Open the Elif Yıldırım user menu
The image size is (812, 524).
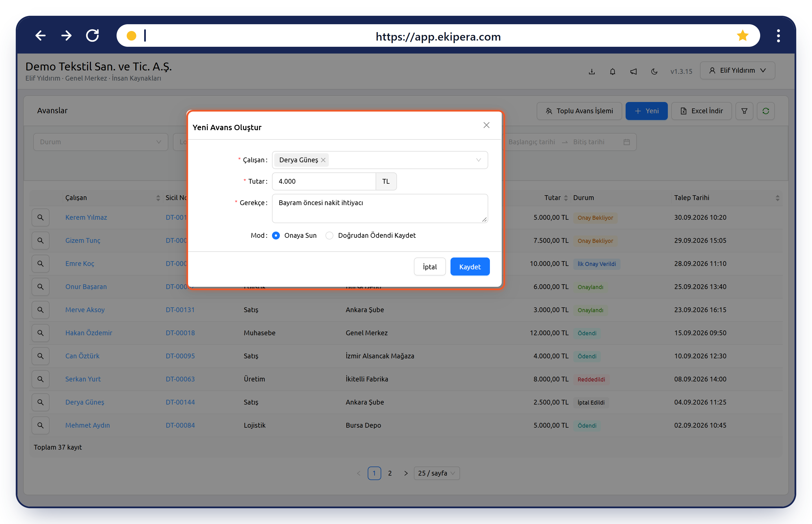coord(737,70)
